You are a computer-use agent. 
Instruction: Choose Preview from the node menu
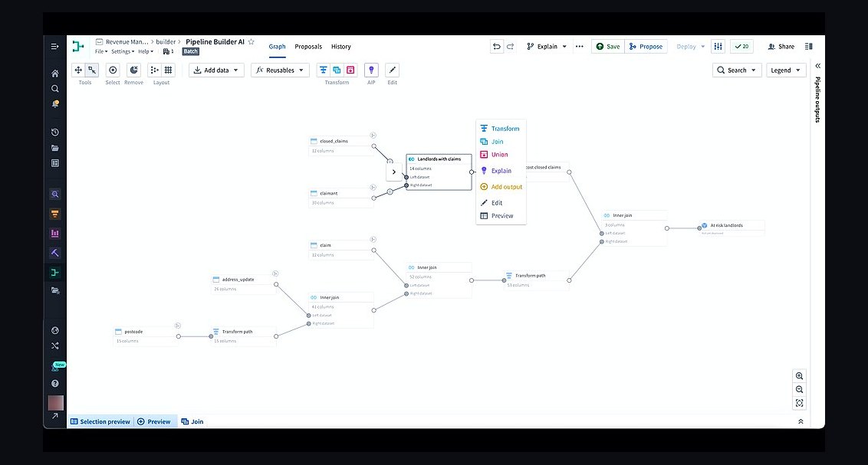[501, 216]
